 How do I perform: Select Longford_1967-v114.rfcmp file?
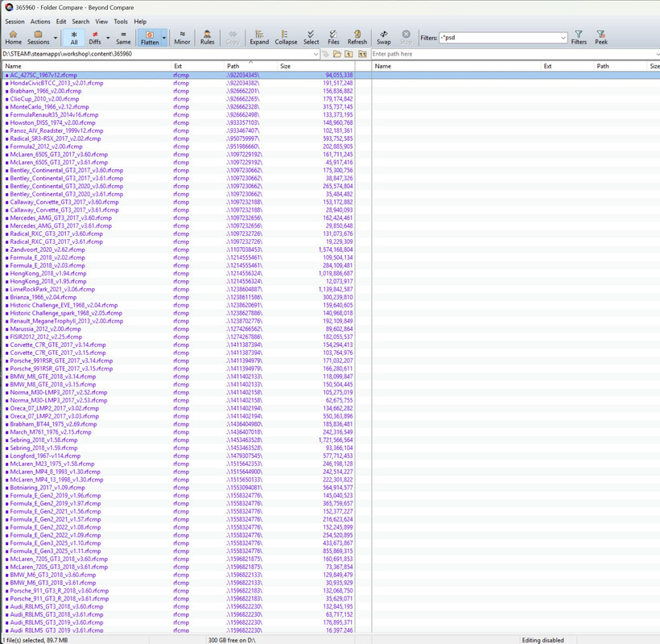pos(45,456)
